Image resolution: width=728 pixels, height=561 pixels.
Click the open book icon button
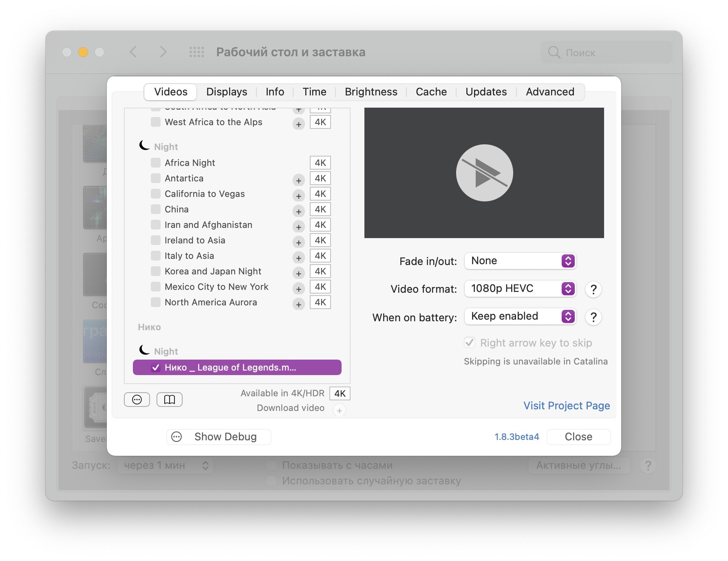(x=169, y=400)
